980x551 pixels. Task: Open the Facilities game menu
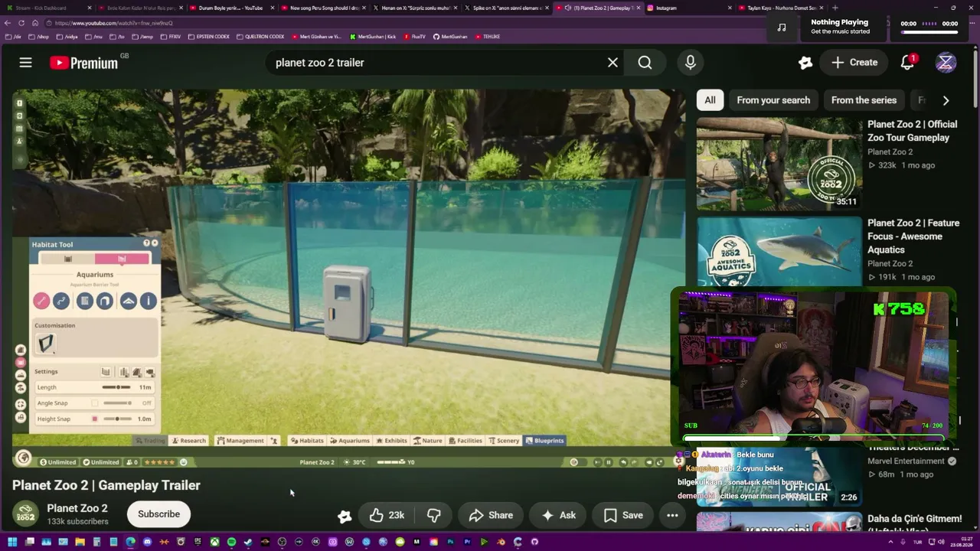pos(465,441)
